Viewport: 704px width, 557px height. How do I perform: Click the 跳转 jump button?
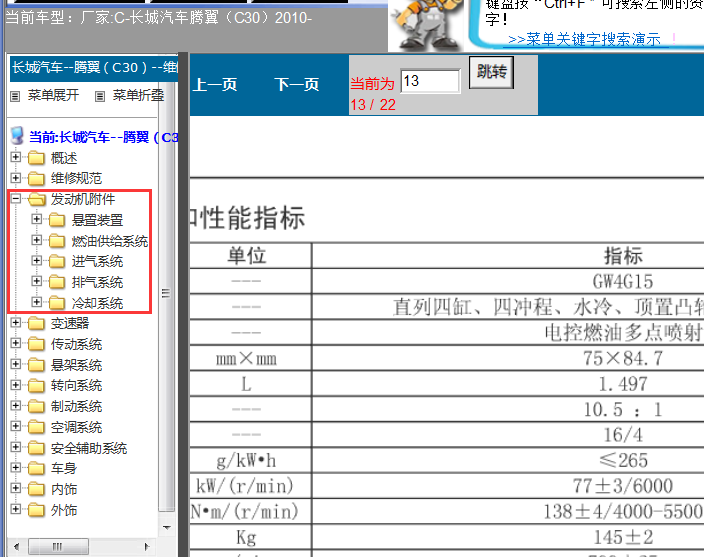pos(491,72)
